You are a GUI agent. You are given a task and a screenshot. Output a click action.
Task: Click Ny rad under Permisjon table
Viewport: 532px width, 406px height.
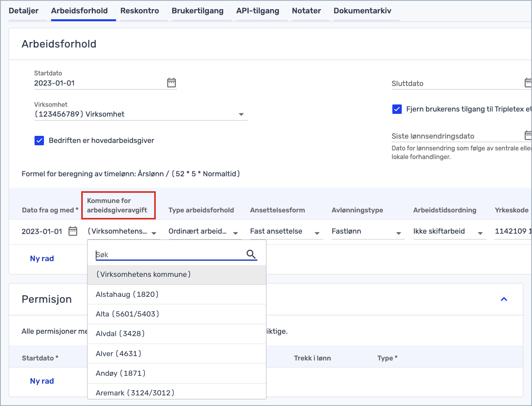(x=42, y=381)
